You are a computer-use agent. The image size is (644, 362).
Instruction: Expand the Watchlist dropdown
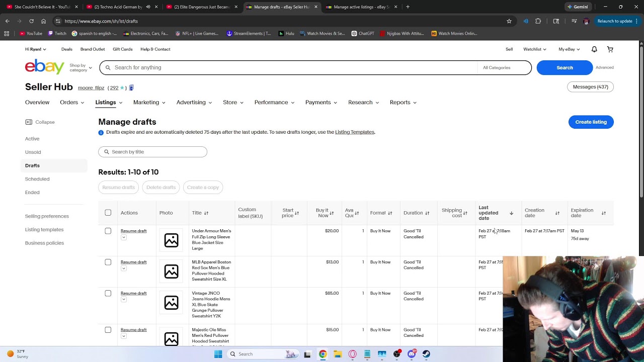(x=535, y=49)
